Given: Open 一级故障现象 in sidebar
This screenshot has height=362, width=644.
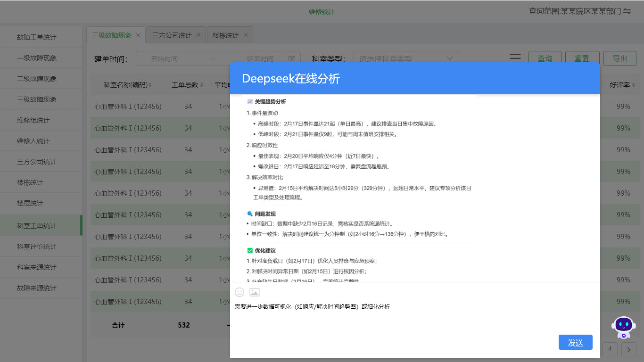Looking at the screenshot, I should point(41,58).
